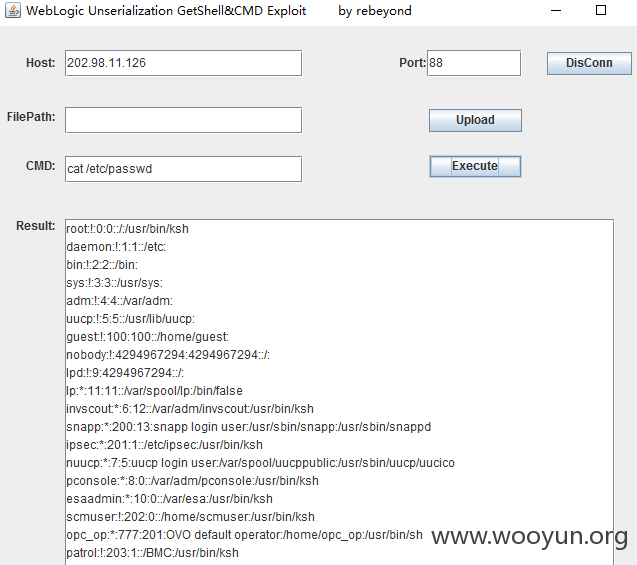This screenshot has width=637, height=565.
Task: Click the ipsec:*:201:1 result line
Action: point(165,445)
